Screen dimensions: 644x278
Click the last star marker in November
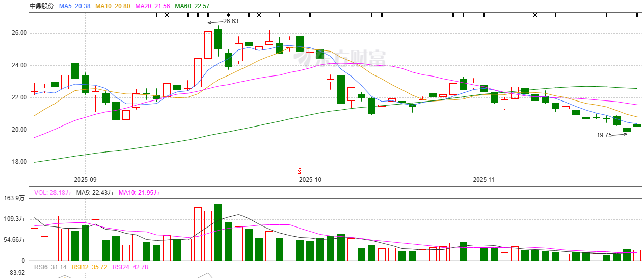pos(535,15)
